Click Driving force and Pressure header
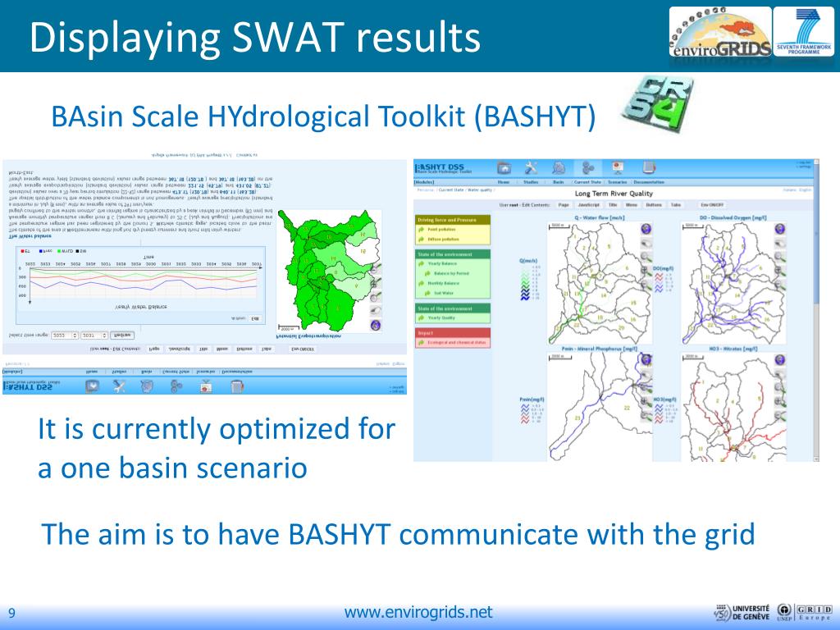Screen dimensions: 840x630 (453, 220)
